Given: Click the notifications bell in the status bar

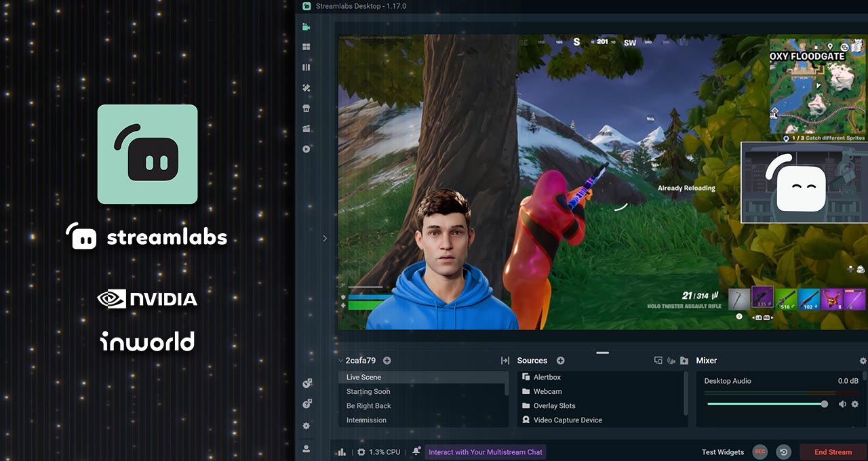Looking at the screenshot, I should click(x=416, y=451).
